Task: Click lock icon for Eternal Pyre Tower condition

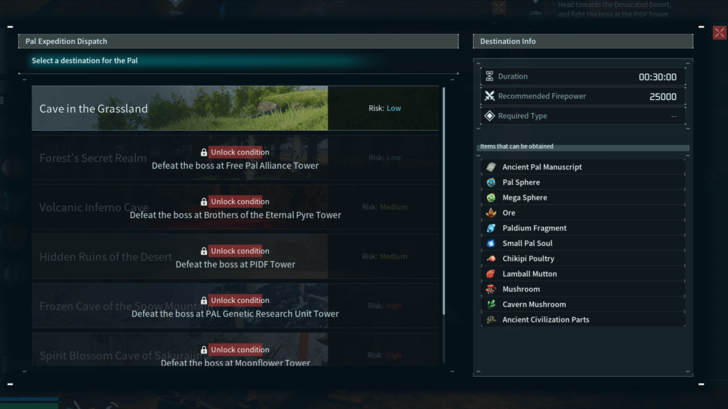Action: (x=203, y=201)
